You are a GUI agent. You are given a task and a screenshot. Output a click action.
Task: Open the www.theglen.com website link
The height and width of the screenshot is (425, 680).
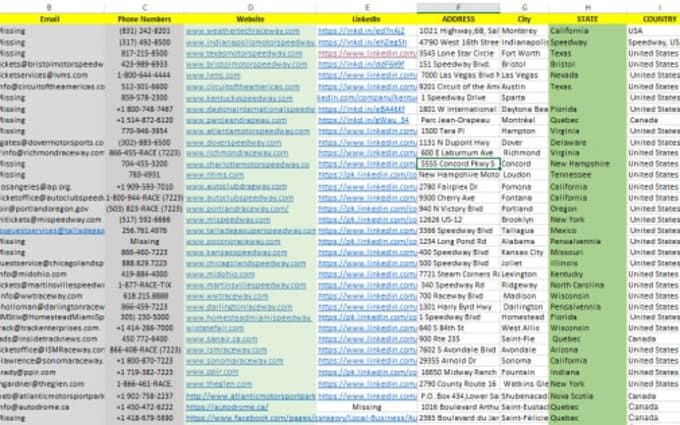(x=219, y=384)
